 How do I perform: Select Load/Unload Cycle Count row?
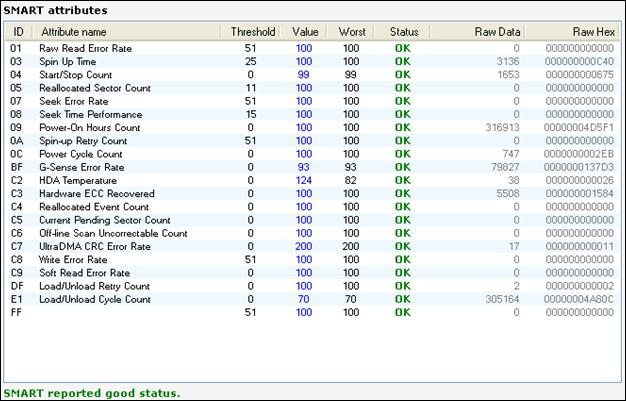95,299
